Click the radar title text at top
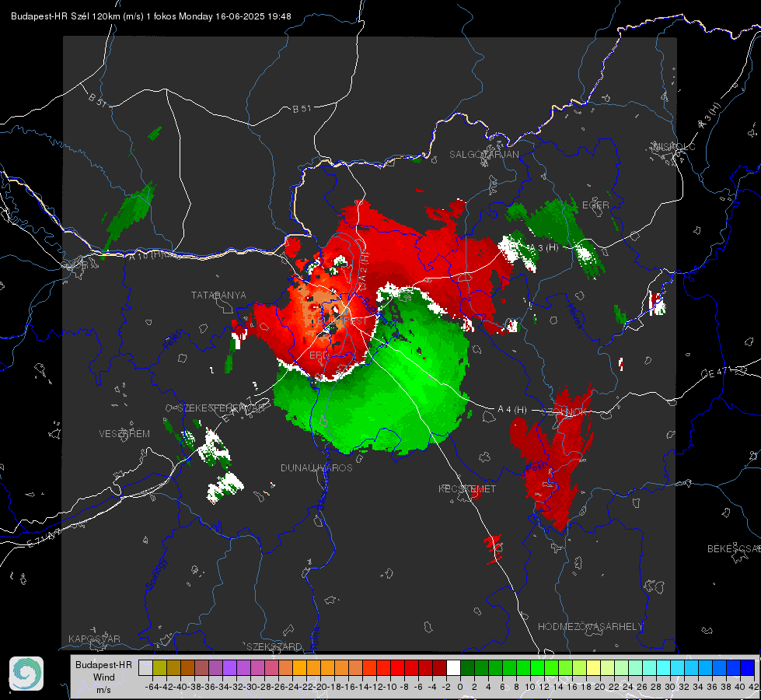Screen dimensions: 761x700 point(151,16)
